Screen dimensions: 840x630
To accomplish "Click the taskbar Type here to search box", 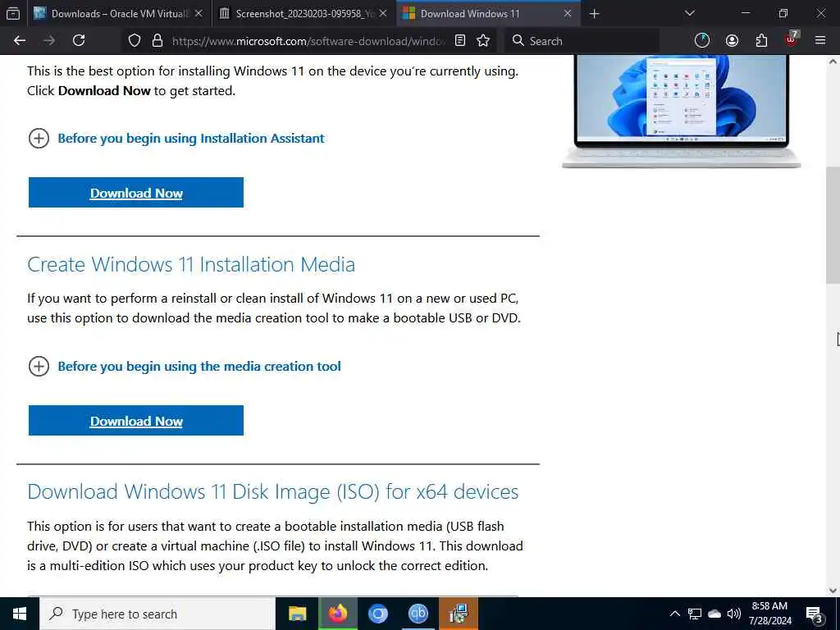I will point(157,614).
